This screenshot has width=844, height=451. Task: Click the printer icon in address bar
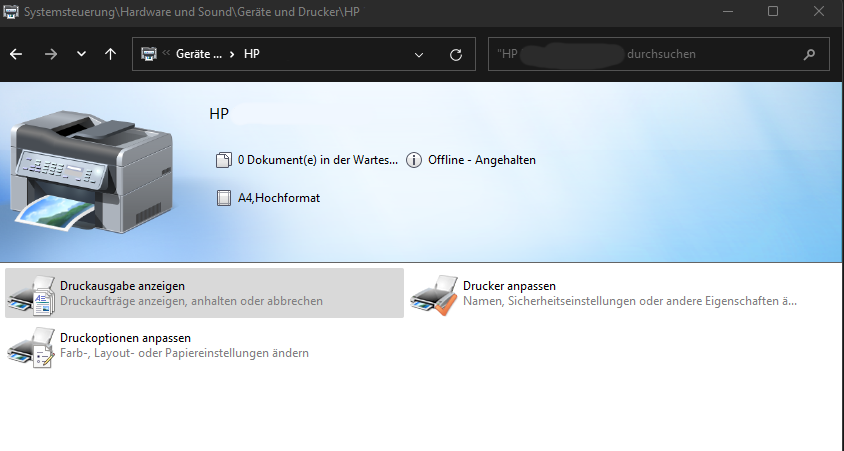pos(149,53)
